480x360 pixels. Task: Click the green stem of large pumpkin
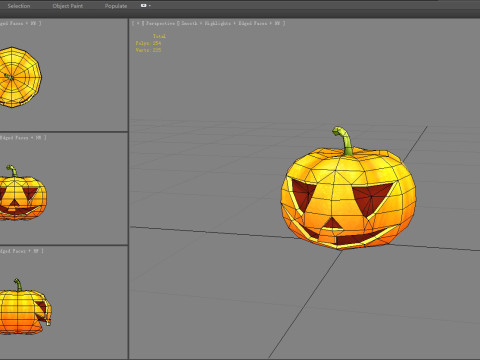[344, 140]
